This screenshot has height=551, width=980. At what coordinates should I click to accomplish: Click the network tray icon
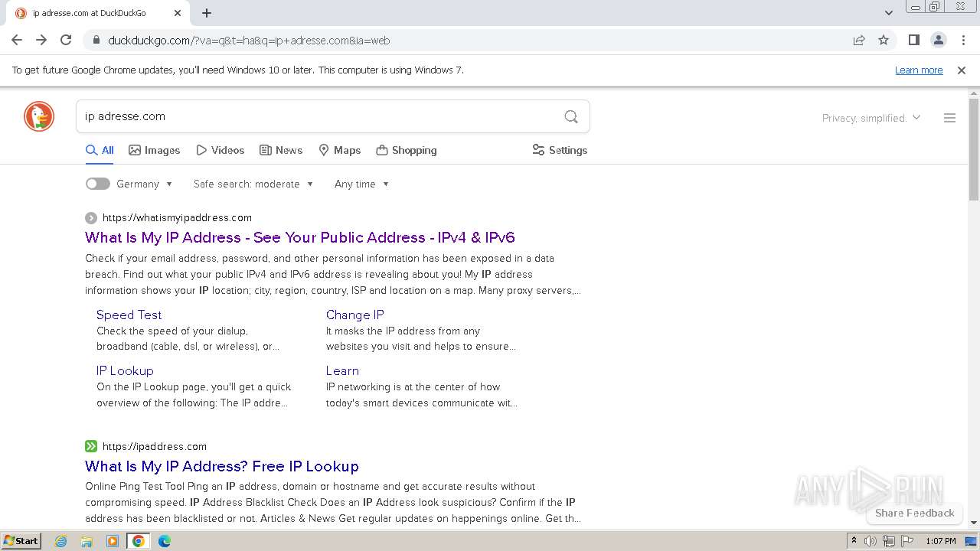click(889, 541)
